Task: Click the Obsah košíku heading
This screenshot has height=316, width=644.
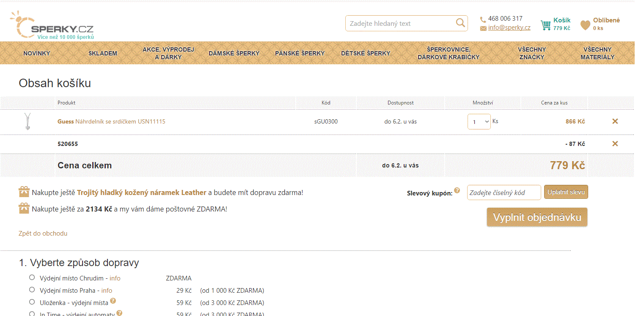Action: [x=55, y=83]
